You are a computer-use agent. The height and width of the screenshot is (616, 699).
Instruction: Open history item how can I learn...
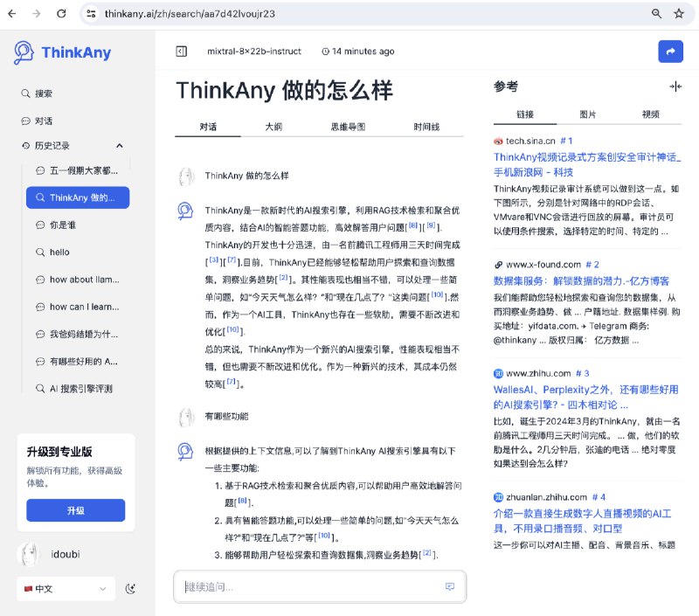(78, 307)
